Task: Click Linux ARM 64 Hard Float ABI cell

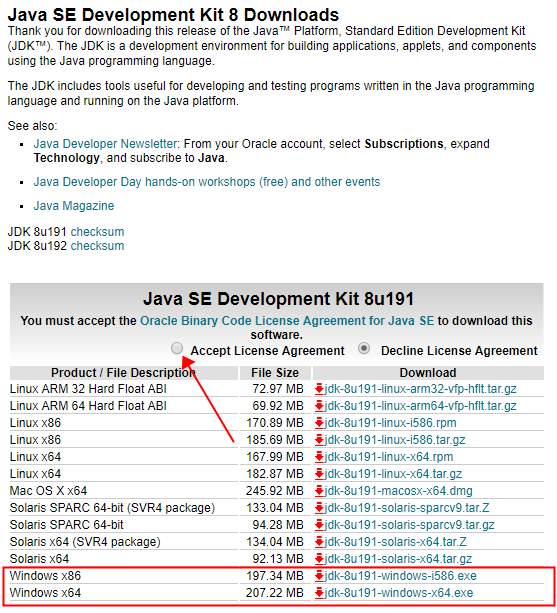Action: tap(124, 406)
